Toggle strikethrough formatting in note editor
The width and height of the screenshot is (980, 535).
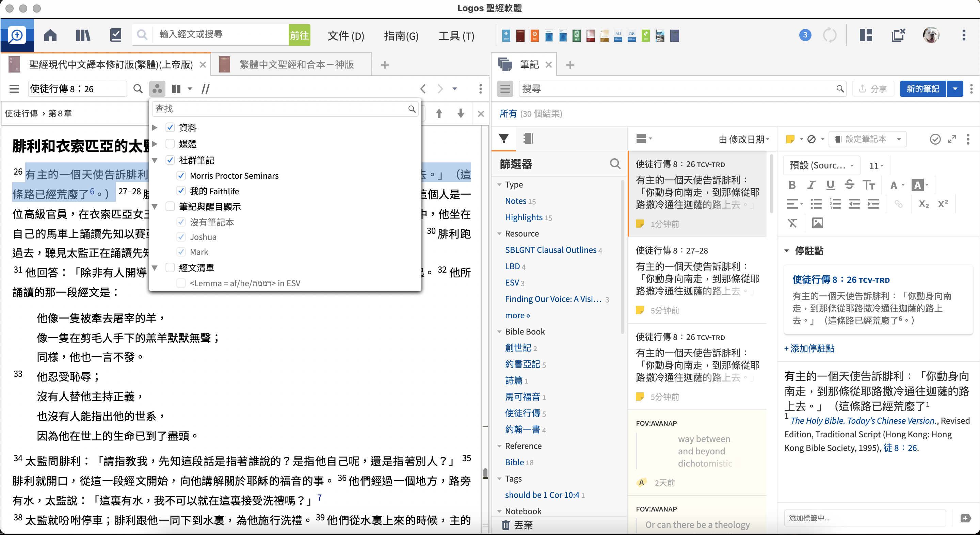tap(849, 185)
